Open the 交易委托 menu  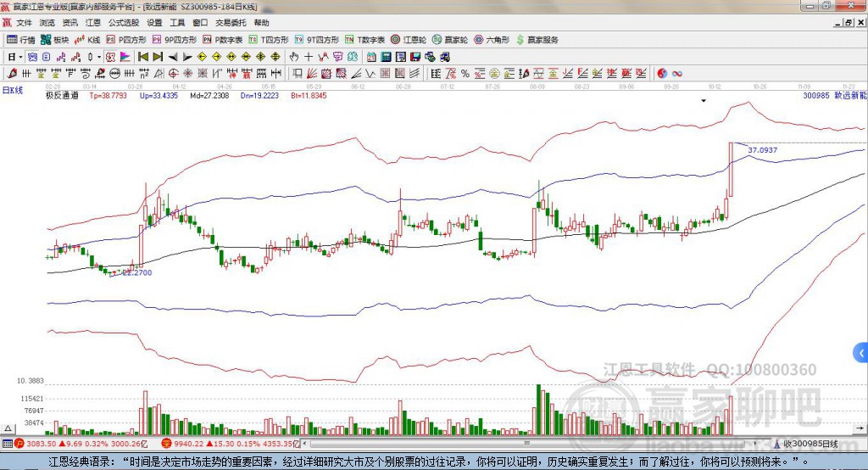click(x=231, y=23)
